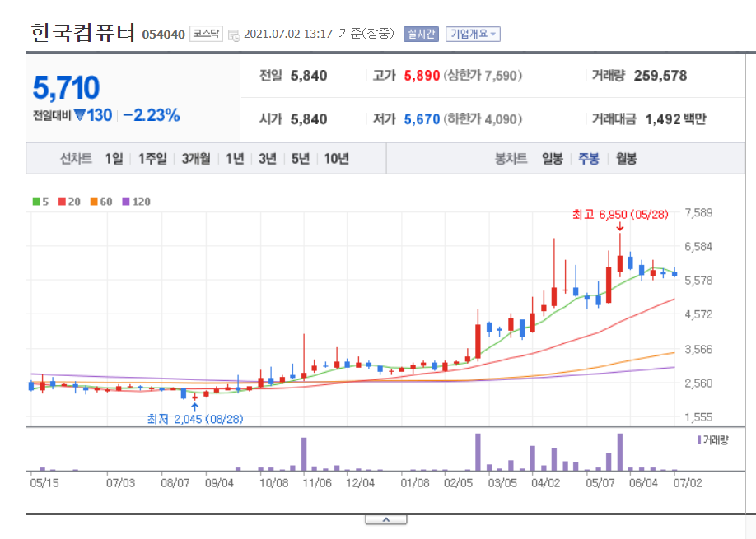Click the current price 5,710
Image resolution: width=756 pixels, height=539 pixels.
point(66,88)
